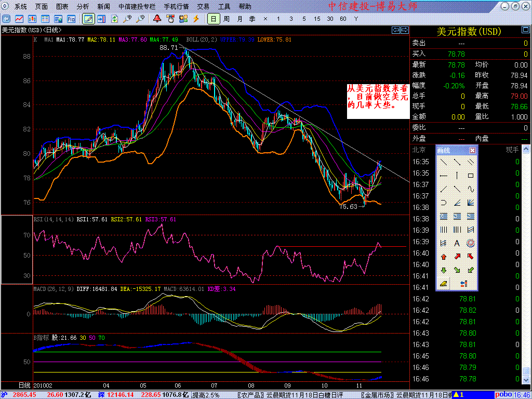
Task: Choose the text annotation 'A' tool
Action: (x=457, y=243)
